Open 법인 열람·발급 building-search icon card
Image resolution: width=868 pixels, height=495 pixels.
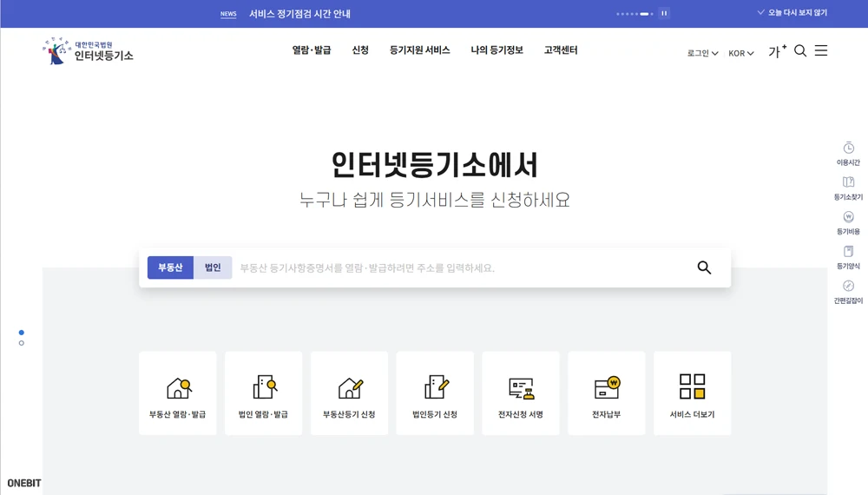pos(264,393)
